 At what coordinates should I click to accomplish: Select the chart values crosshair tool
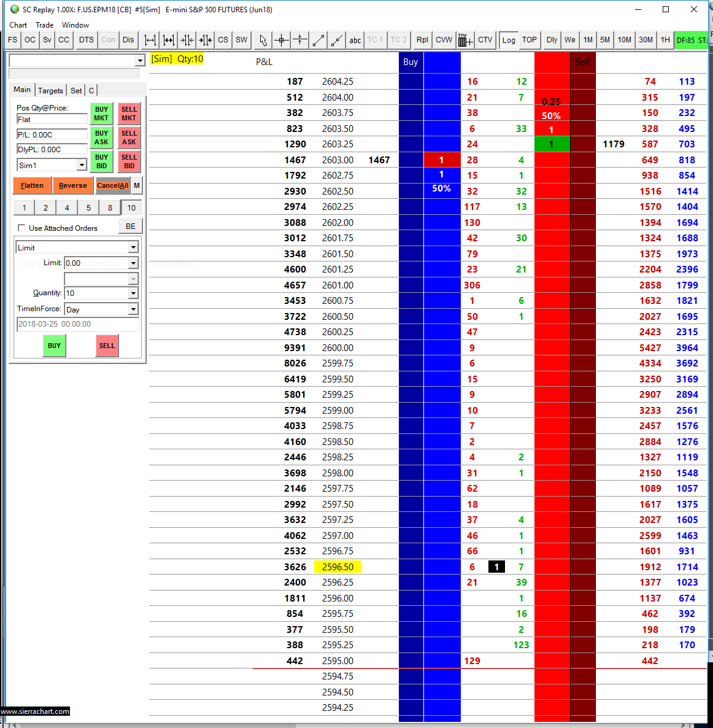pyautogui.click(x=281, y=41)
